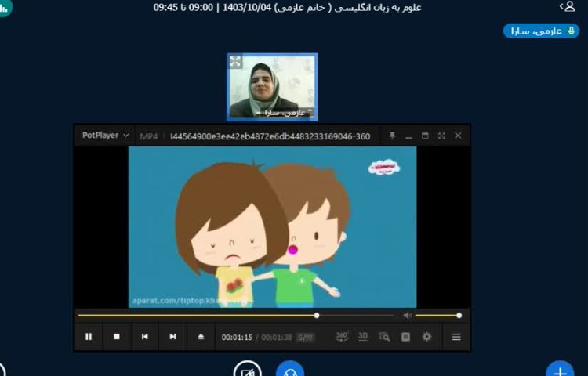Select presenter badge عازمی، سارا
Image resolution: width=588 pixels, height=376 pixels.
pos(541,31)
